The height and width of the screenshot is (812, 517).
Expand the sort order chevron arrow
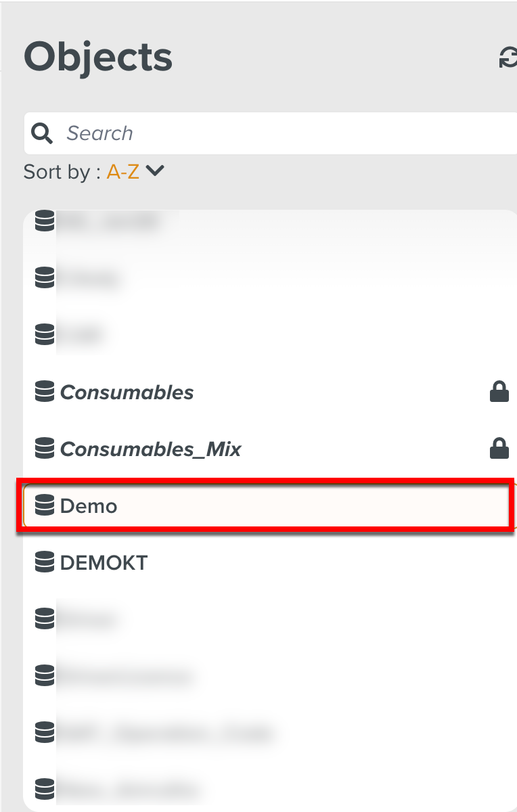(x=155, y=171)
